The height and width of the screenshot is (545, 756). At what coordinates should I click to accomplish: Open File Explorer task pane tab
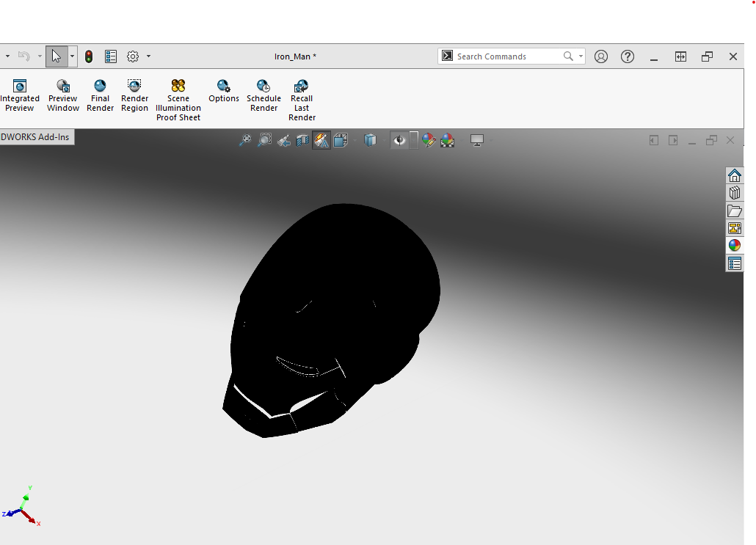click(x=734, y=211)
